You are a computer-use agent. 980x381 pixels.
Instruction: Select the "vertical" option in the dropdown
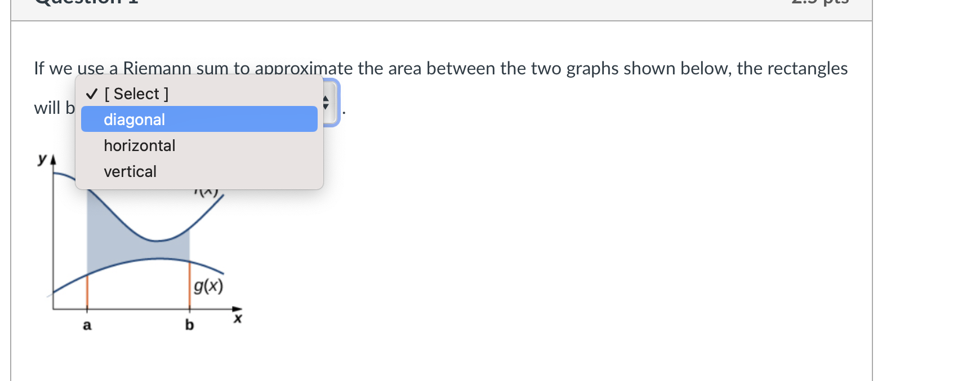click(x=130, y=171)
